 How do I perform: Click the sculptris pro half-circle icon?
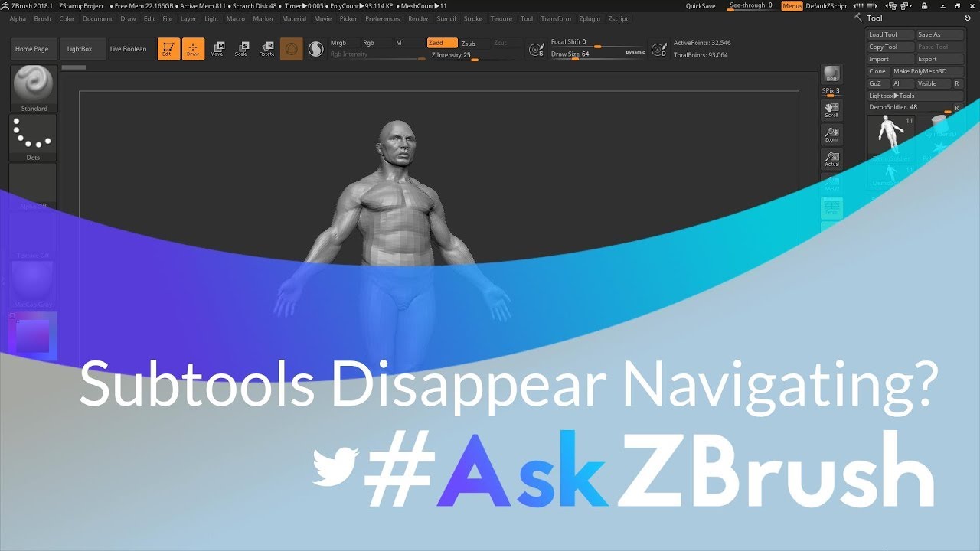(x=315, y=49)
